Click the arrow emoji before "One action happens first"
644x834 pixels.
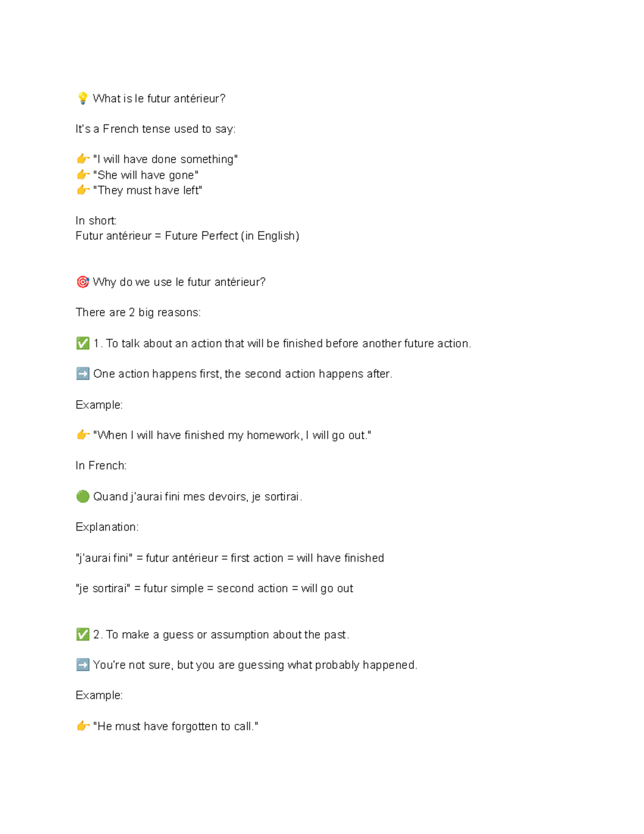point(83,374)
